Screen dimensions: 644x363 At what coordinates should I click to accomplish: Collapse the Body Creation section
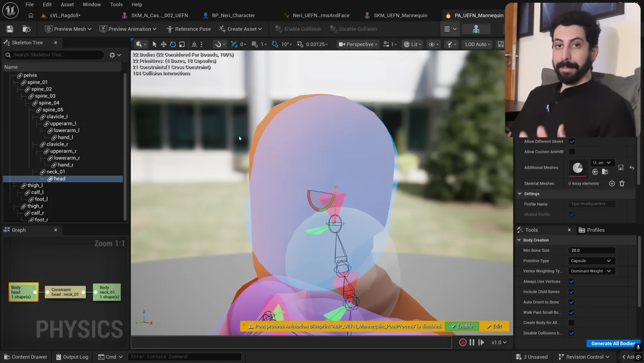(519, 240)
